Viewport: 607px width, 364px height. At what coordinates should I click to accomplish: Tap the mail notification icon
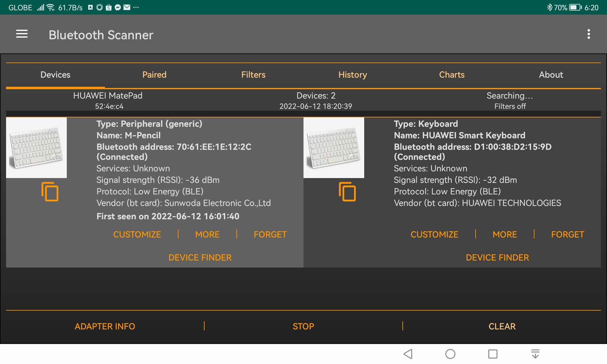point(127,7)
